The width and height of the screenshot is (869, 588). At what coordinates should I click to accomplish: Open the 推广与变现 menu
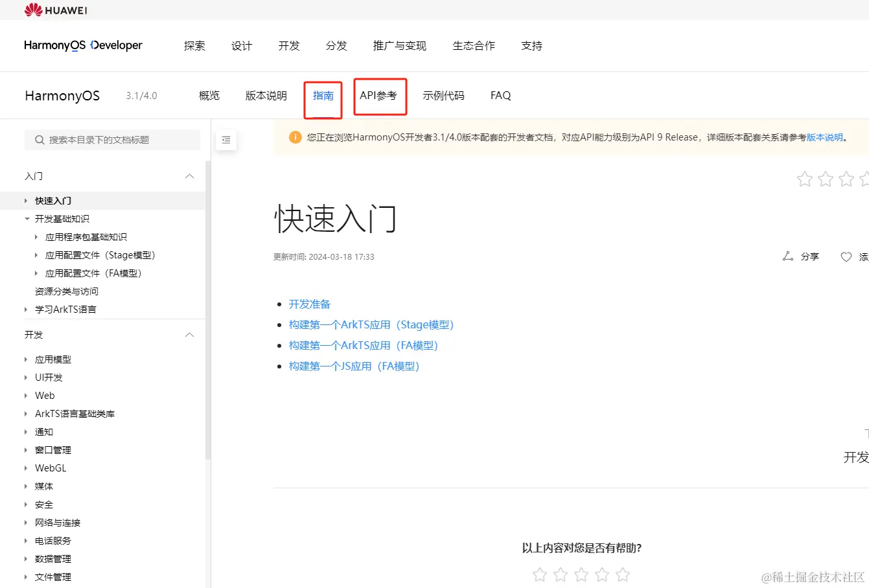click(x=400, y=45)
